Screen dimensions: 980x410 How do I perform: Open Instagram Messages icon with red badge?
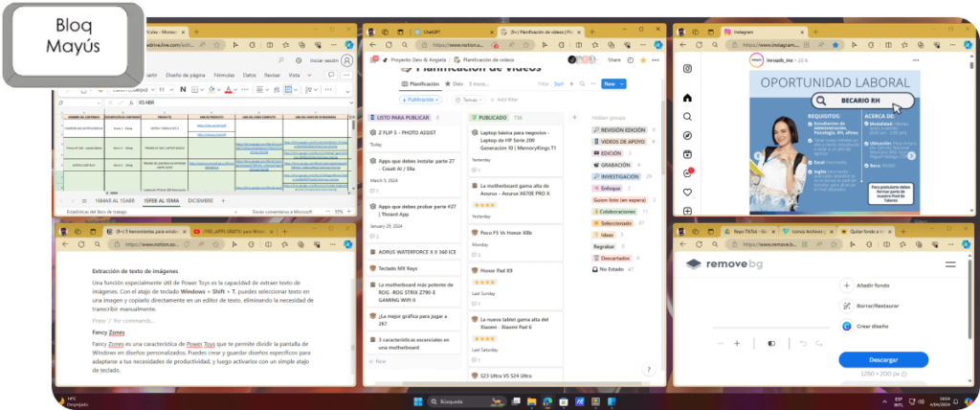tap(688, 173)
